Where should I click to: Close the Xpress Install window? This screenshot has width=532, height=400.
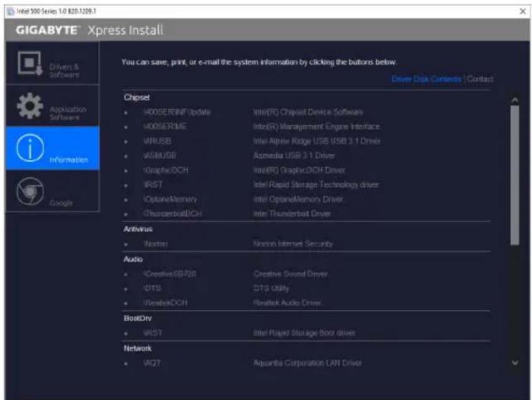pos(523,11)
